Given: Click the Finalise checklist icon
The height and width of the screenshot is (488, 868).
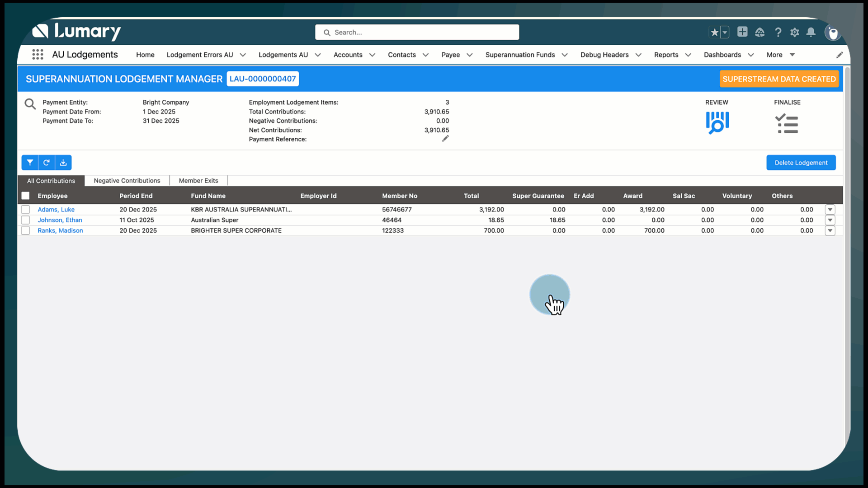Looking at the screenshot, I should click(787, 124).
